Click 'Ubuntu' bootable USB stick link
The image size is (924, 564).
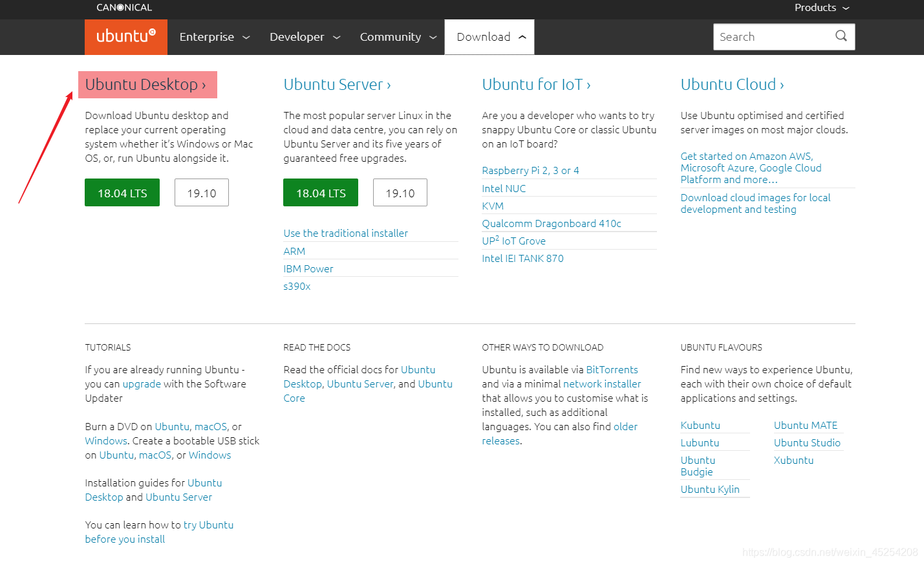click(116, 455)
